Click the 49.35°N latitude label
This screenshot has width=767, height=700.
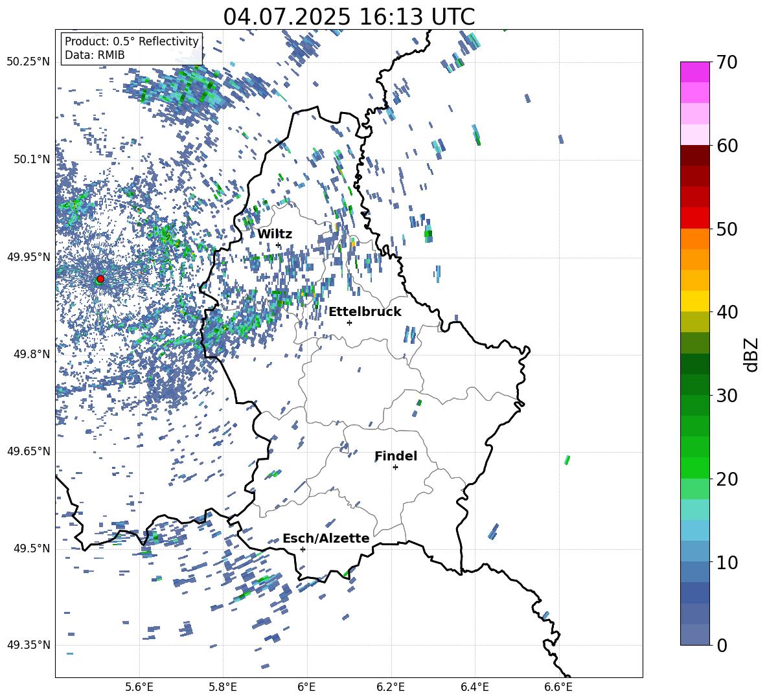(29, 645)
